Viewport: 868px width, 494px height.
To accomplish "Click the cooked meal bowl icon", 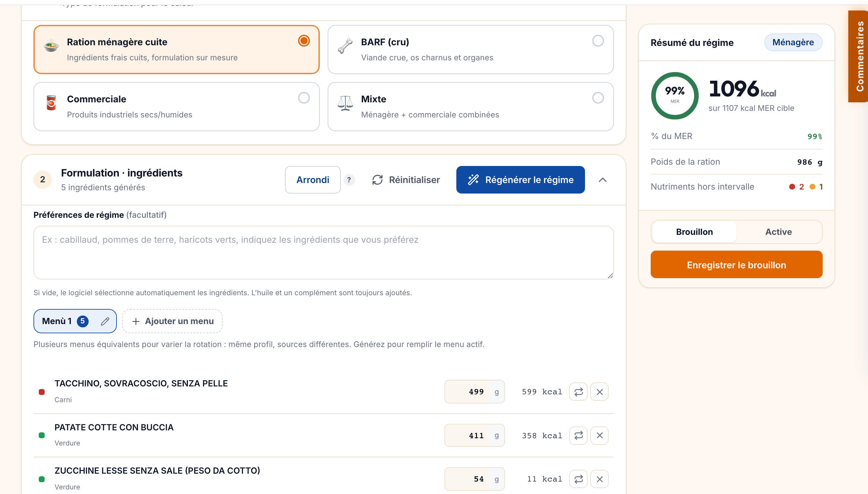I will (51, 46).
